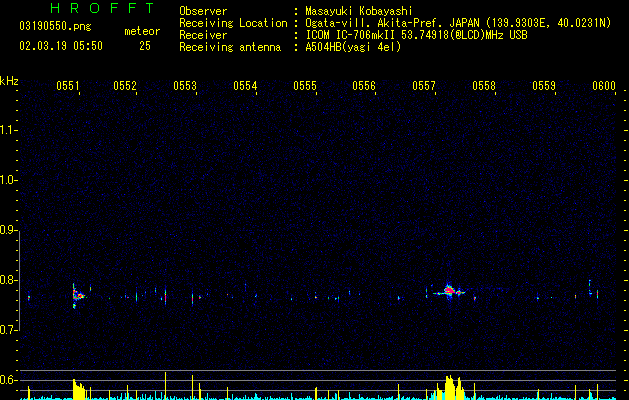Click the 0.6 kHz axis label

[9, 380]
